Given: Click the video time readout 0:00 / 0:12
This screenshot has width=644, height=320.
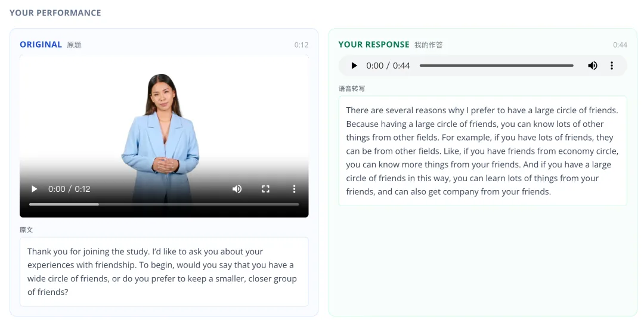Looking at the screenshot, I should [x=69, y=189].
